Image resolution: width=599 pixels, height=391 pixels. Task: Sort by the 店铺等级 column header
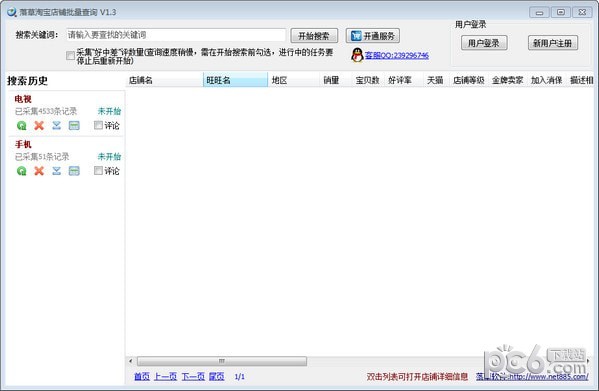[x=468, y=80]
